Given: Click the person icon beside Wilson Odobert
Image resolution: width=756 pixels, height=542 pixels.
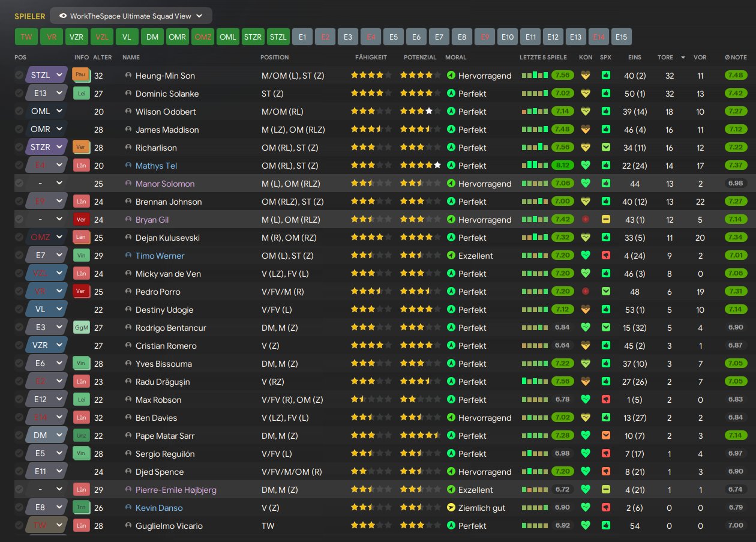Looking at the screenshot, I should (128, 112).
